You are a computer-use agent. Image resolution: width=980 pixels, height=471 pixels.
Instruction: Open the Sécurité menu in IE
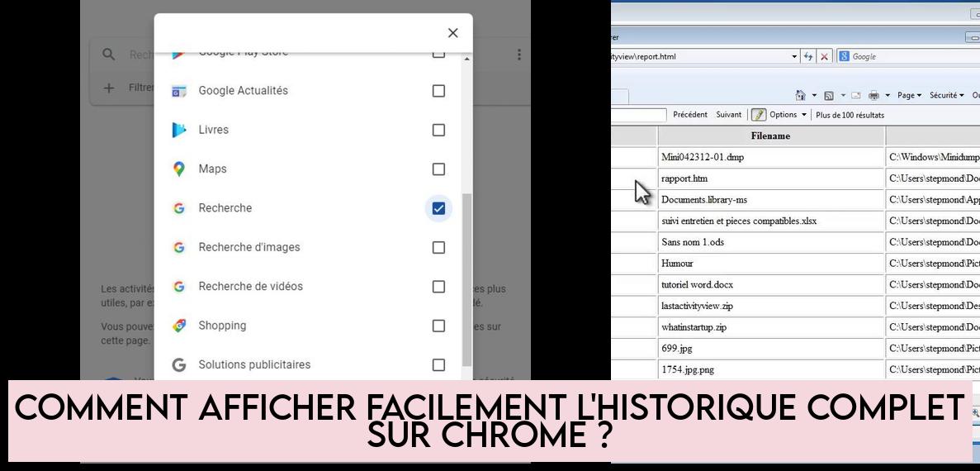tap(947, 96)
